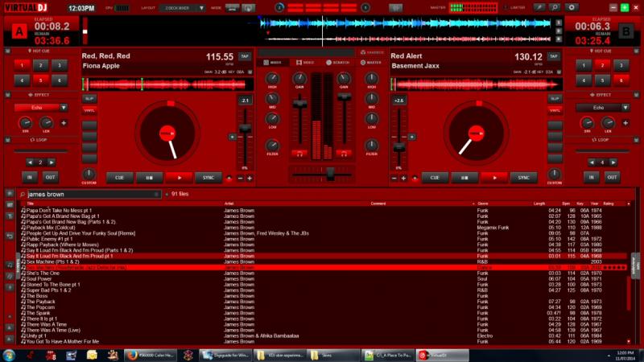Add effect slot plus on deck B
This screenshot has width=644, height=362.
[x=625, y=123]
